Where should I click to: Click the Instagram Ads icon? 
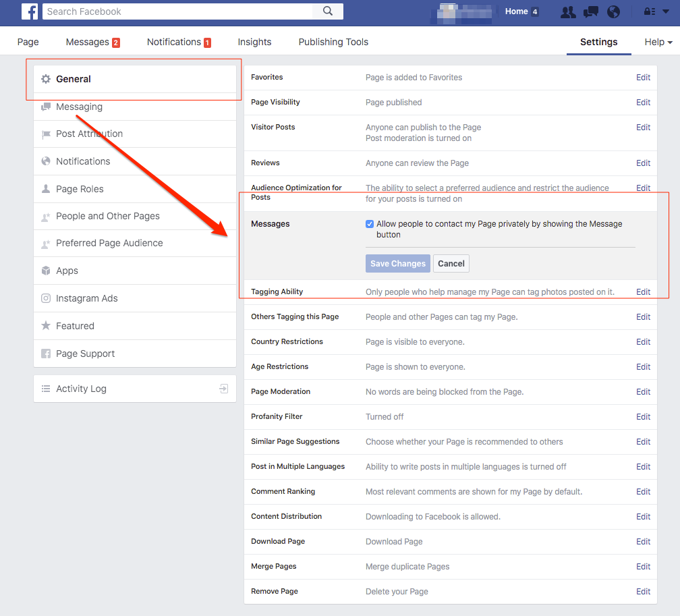[x=46, y=298]
